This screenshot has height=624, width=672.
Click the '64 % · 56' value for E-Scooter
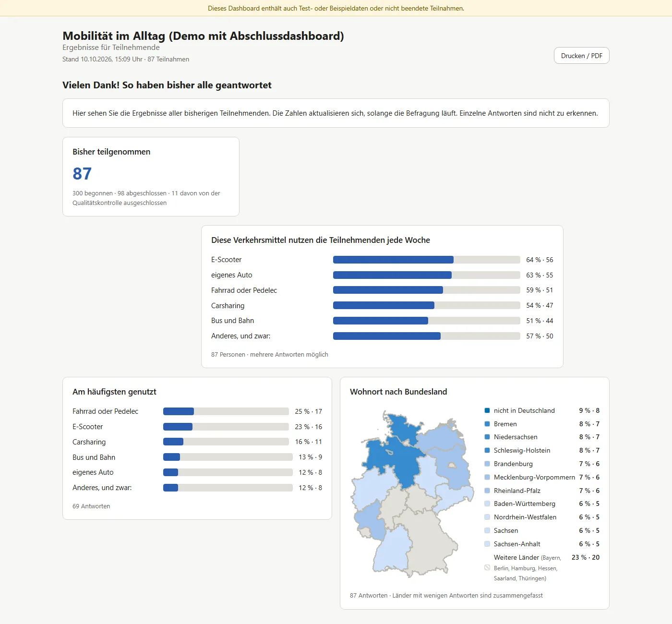tap(540, 260)
